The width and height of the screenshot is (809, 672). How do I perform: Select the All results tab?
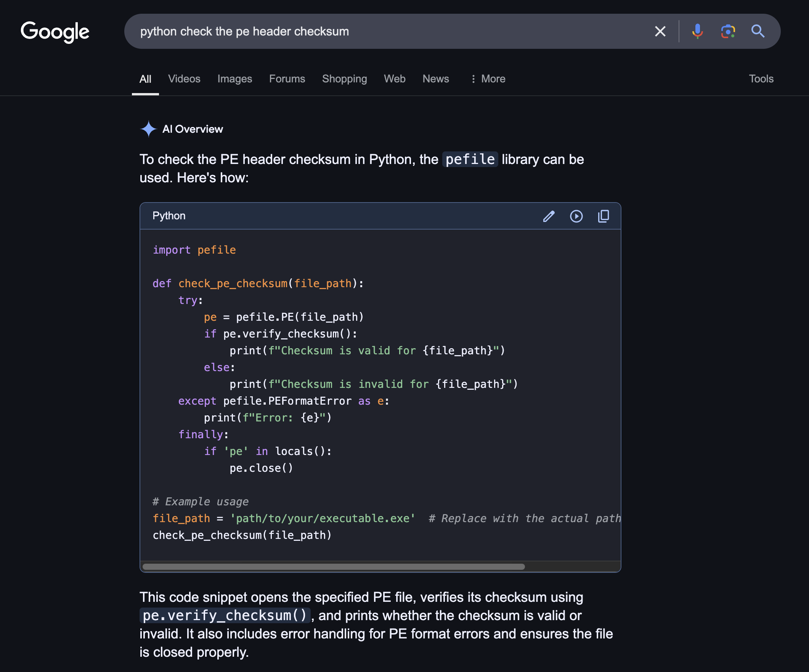(x=145, y=79)
